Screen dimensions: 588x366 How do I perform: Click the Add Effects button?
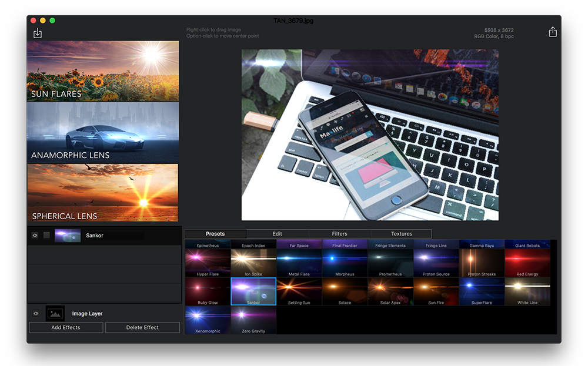click(x=65, y=327)
